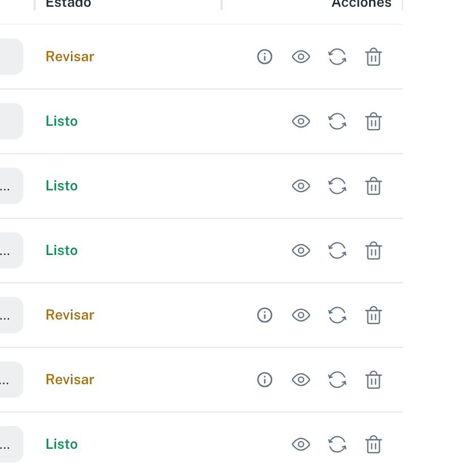This screenshot has width=449, height=476.
Task: Reload the third Listo row
Action: pos(337,250)
